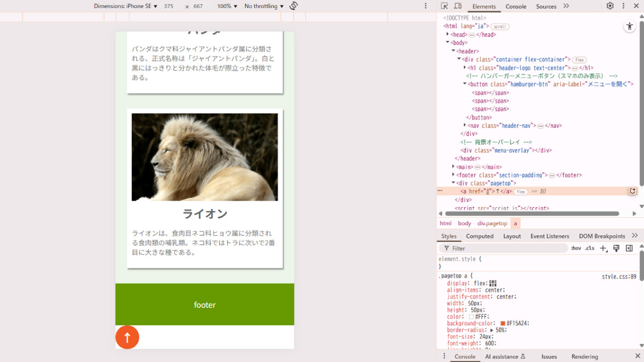
Task: Select div.pagetop in the breadcrumb
Action: pyautogui.click(x=492, y=223)
